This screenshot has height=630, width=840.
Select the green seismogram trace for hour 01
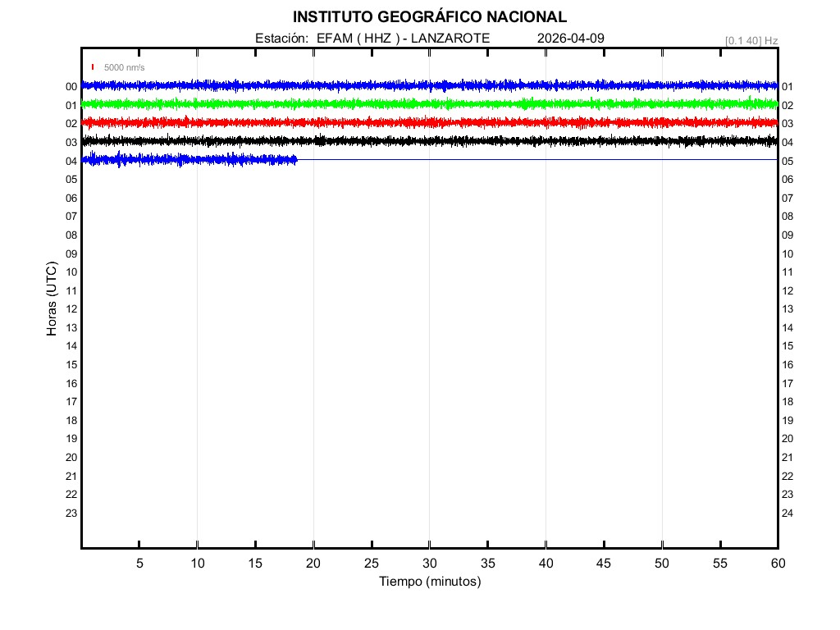pos(429,104)
